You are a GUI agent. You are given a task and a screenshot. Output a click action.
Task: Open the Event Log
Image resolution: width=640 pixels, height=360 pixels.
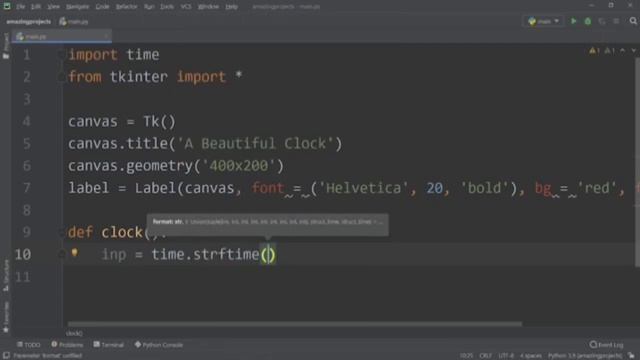[607, 345]
